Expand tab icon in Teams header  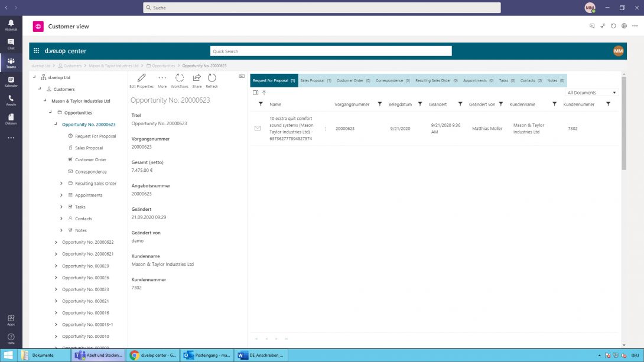point(603,26)
